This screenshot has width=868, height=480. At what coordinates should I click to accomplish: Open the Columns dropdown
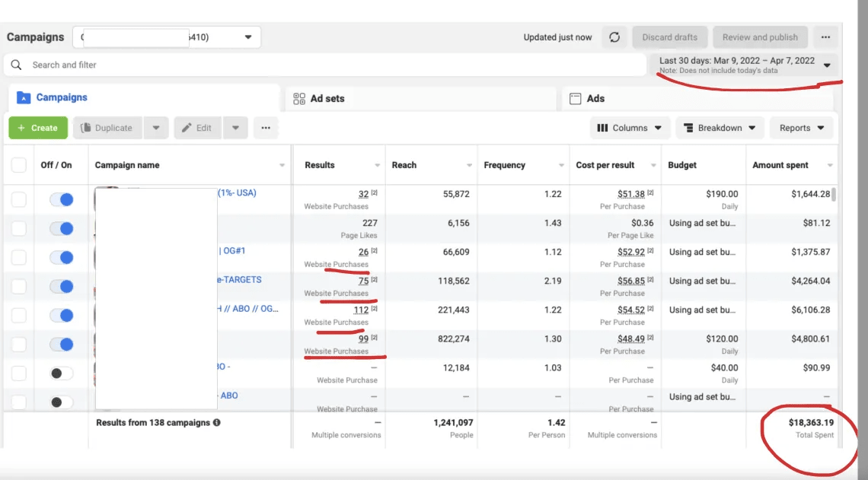[630, 128]
